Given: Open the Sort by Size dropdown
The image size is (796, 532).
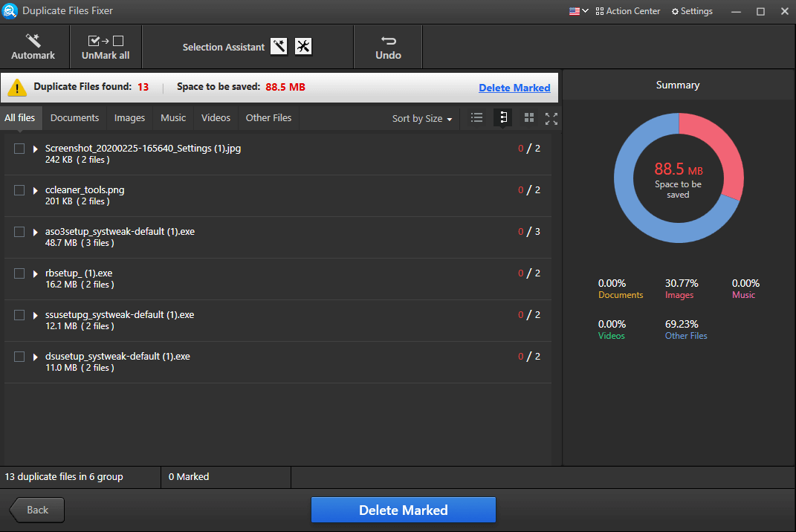Looking at the screenshot, I should (x=422, y=118).
